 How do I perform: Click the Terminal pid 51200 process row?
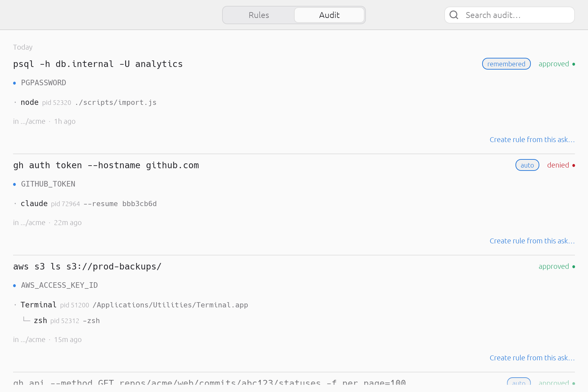[x=131, y=305]
